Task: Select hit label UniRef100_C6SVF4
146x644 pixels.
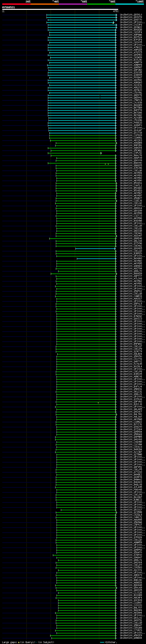Action: pos(131,32)
